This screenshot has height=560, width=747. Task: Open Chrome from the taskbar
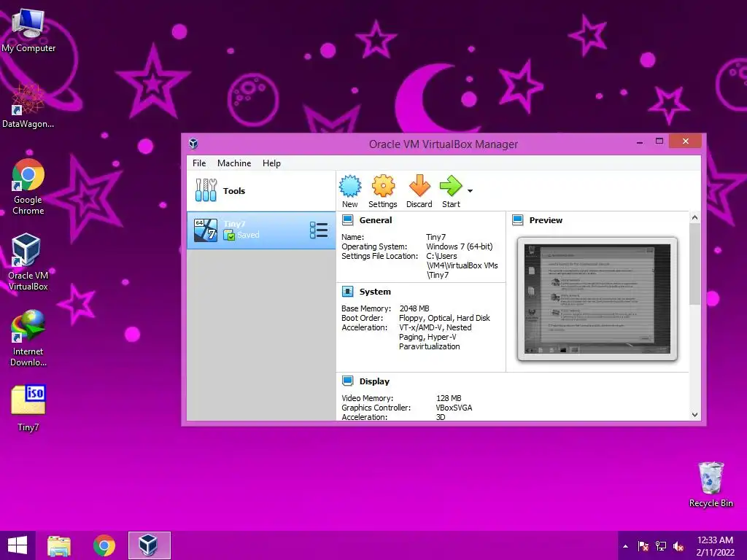coord(104,545)
